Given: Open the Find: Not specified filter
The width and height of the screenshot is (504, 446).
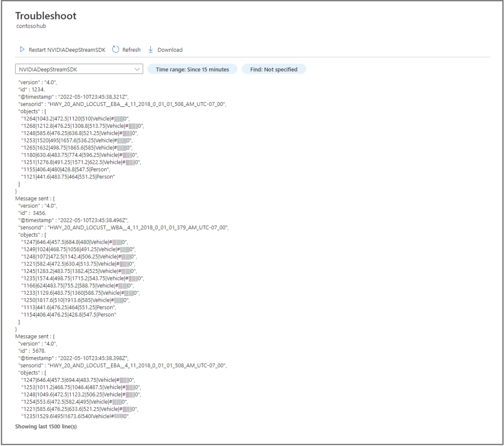Looking at the screenshot, I should coord(273,69).
